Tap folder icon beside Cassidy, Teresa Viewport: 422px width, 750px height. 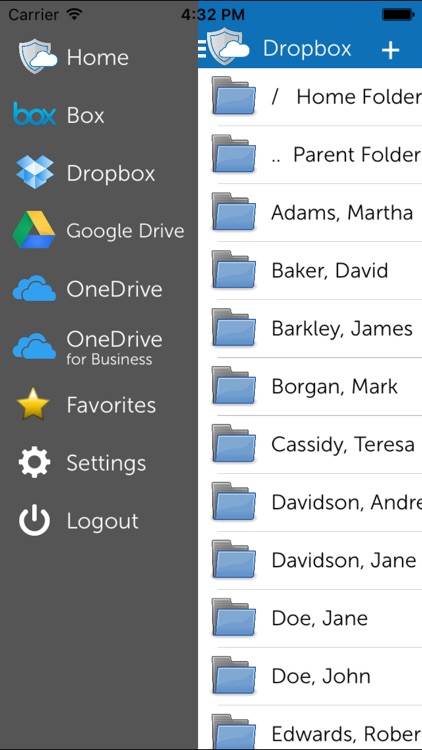[234, 444]
